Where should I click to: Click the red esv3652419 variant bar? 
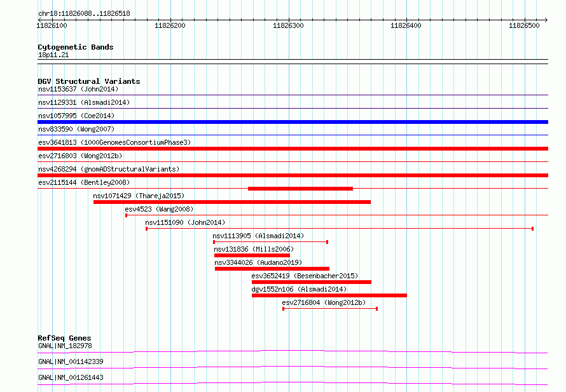point(312,282)
